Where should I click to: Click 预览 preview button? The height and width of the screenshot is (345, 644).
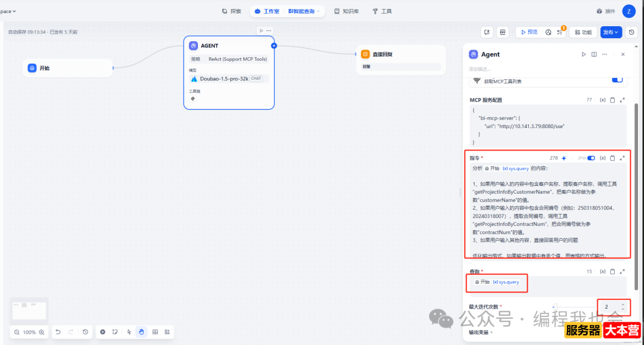[530, 32]
